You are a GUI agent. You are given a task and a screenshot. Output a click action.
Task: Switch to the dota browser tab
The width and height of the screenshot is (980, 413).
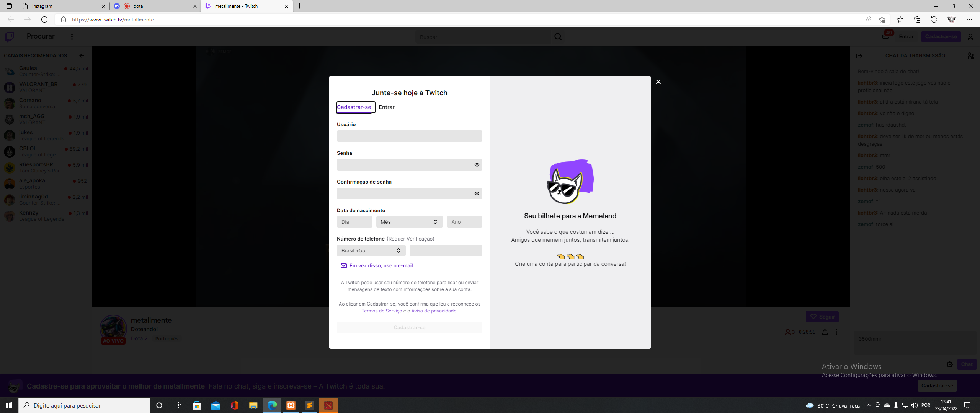tap(155, 6)
